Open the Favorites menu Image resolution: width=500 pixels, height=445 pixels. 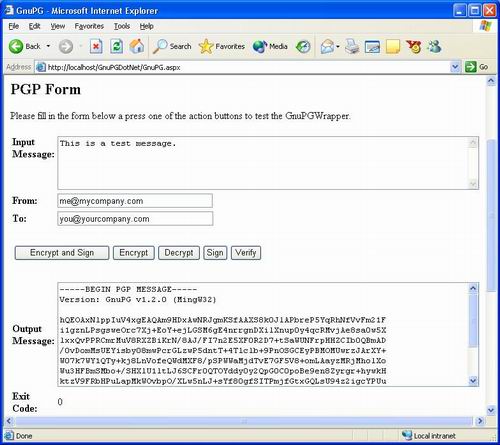[x=89, y=26]
